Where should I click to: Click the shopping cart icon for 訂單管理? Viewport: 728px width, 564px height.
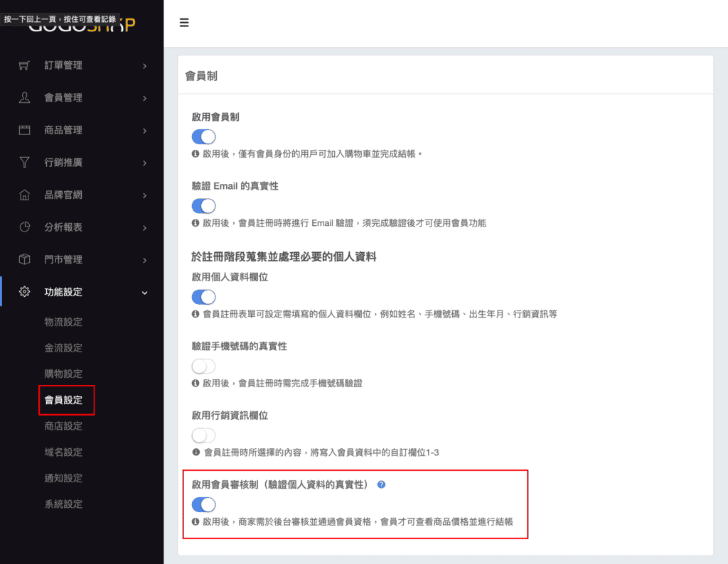[x=25, y=65]
